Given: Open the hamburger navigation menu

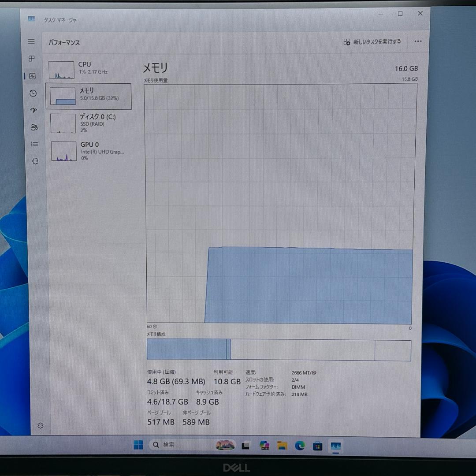Looking at the screenshot, I should click(x=31, y=41).
